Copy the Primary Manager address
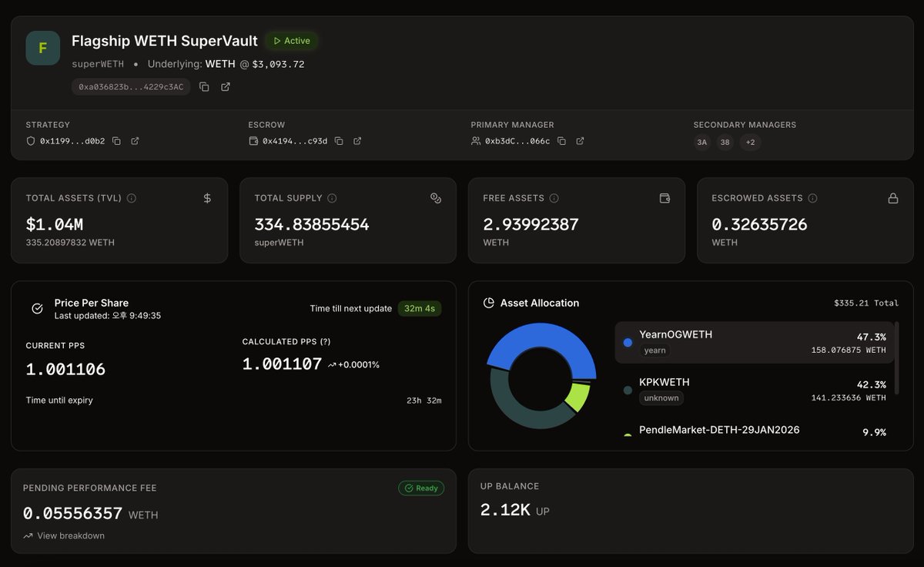 click(561, 142)
